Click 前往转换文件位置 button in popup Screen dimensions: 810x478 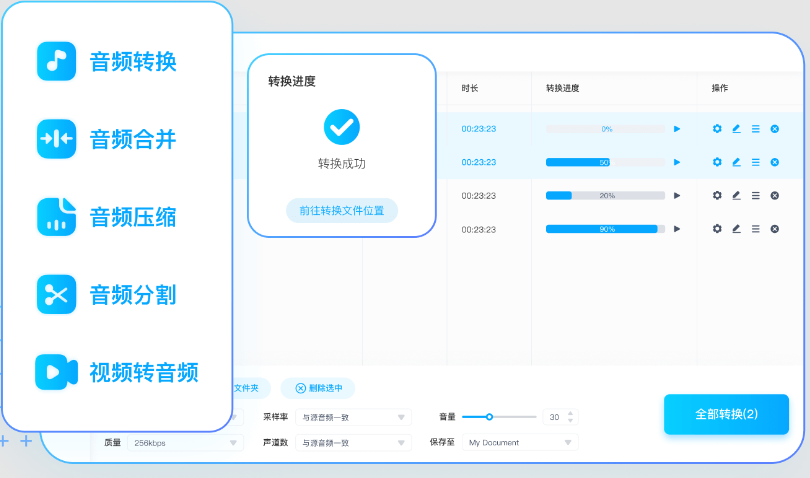point(342,211)
